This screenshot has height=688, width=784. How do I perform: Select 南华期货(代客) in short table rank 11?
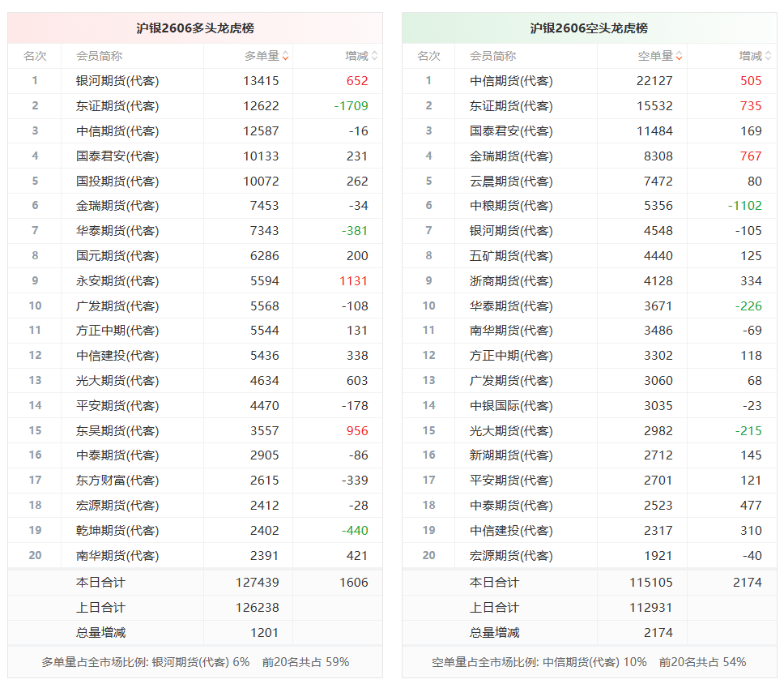pos(512,331)
